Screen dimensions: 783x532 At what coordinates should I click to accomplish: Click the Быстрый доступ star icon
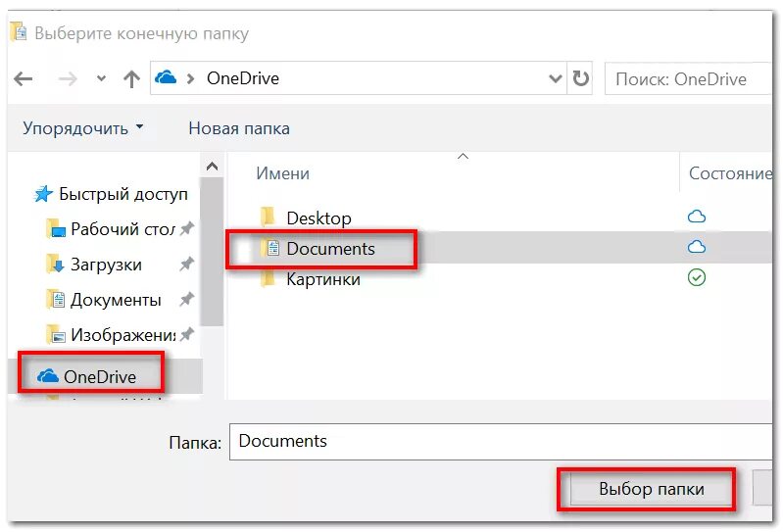pyautogui.click(x=43, y=194)
